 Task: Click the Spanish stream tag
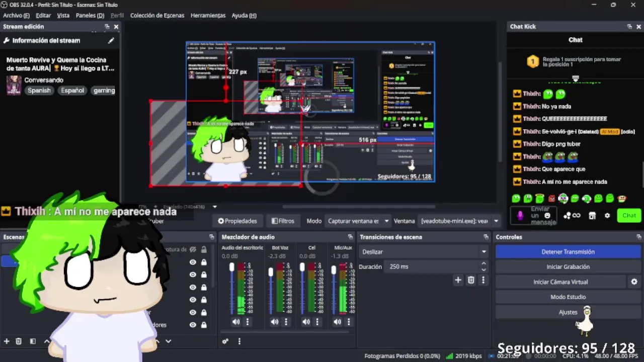pos(39,90)
